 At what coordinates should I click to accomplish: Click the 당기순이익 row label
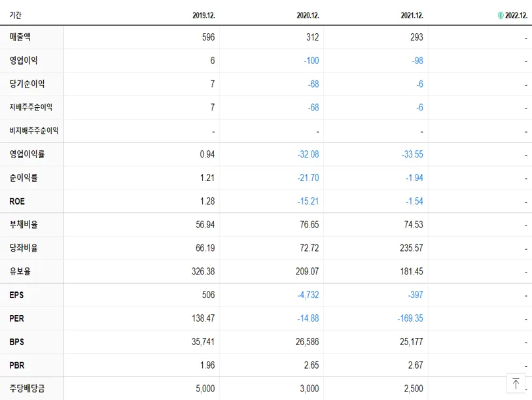[x=27, y=84]
